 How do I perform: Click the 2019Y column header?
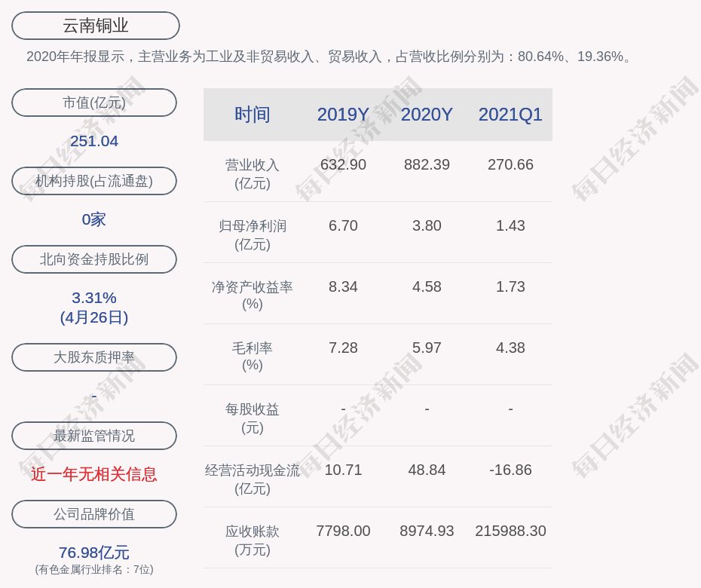coord(343,115)
